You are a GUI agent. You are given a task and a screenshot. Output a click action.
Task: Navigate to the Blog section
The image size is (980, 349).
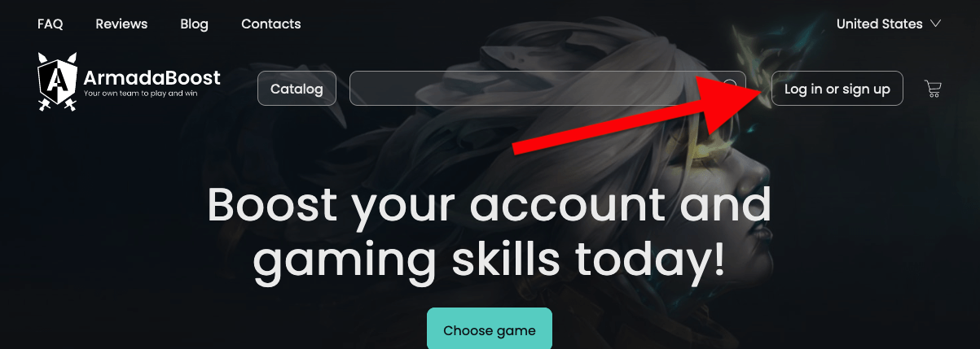tap(195, 24)
